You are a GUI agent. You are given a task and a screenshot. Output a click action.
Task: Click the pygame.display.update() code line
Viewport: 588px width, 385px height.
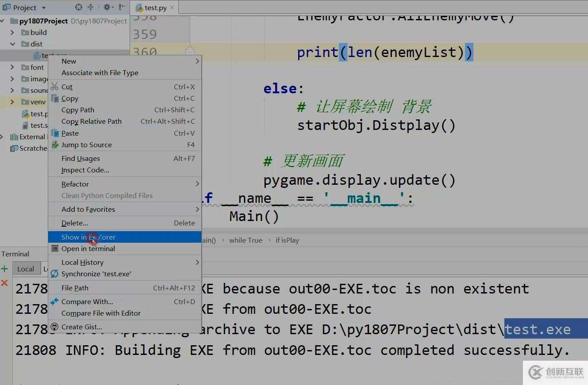coord(359,180)
